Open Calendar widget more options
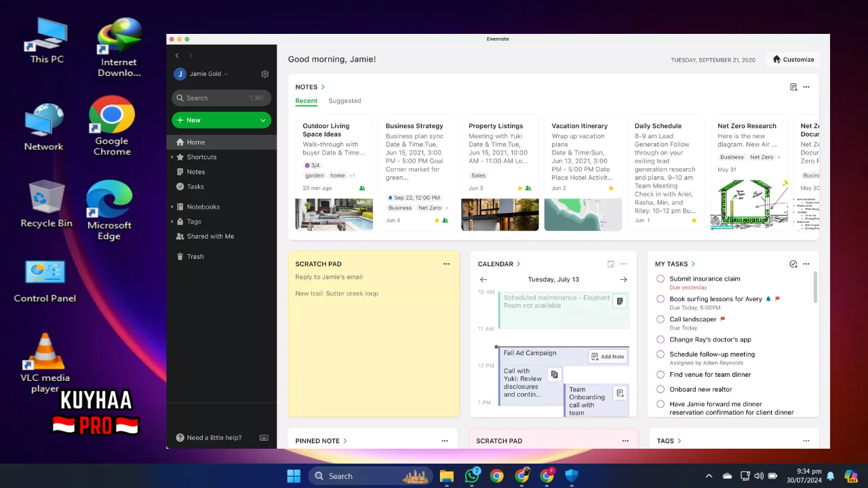This screenshot has height=488, width=868. [624, 264]
